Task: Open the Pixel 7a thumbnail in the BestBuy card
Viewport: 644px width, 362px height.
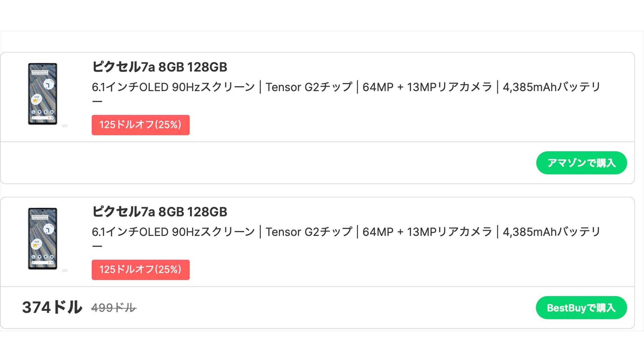Action: tap(43, 239)
